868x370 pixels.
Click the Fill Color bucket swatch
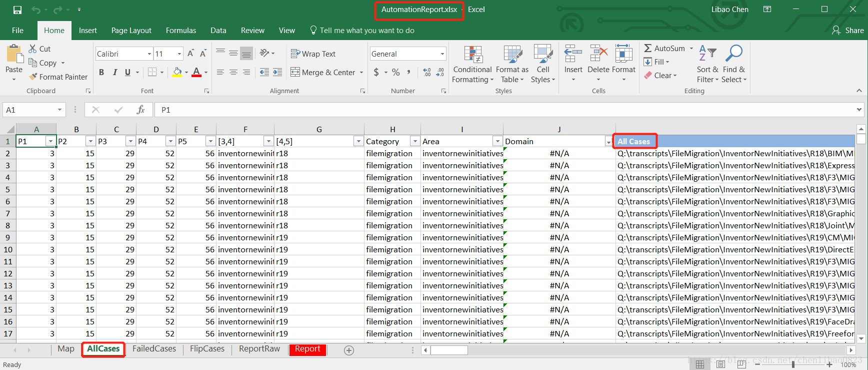click(177, 72)
